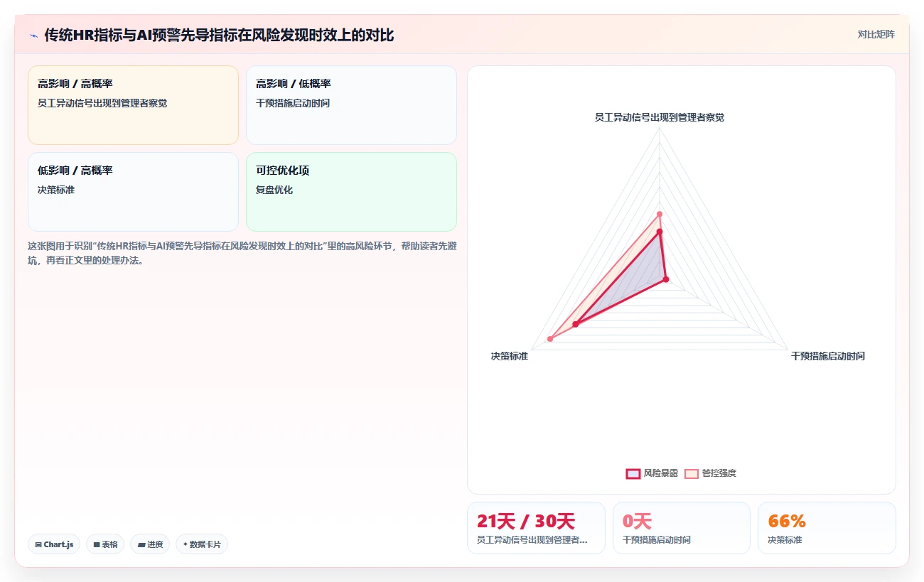This screenshot has height=582, width=924.
Task: Click the Chart.js tag chip
Action: point(54,544)
